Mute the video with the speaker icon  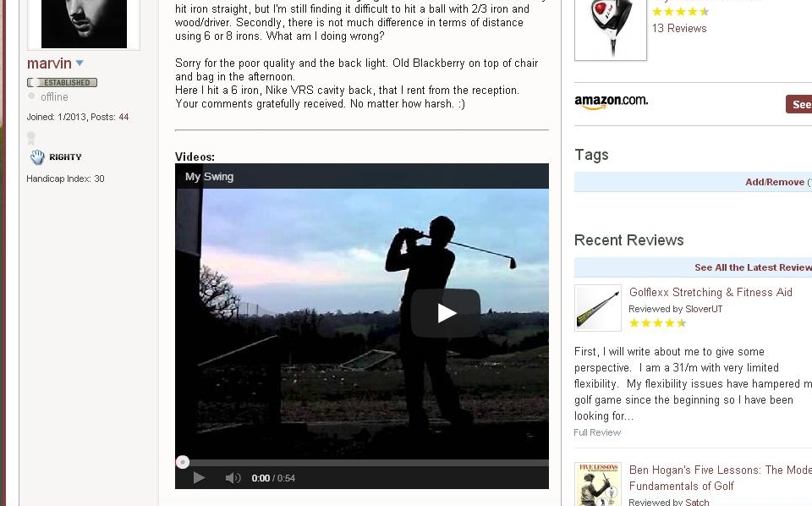(233, 478)
